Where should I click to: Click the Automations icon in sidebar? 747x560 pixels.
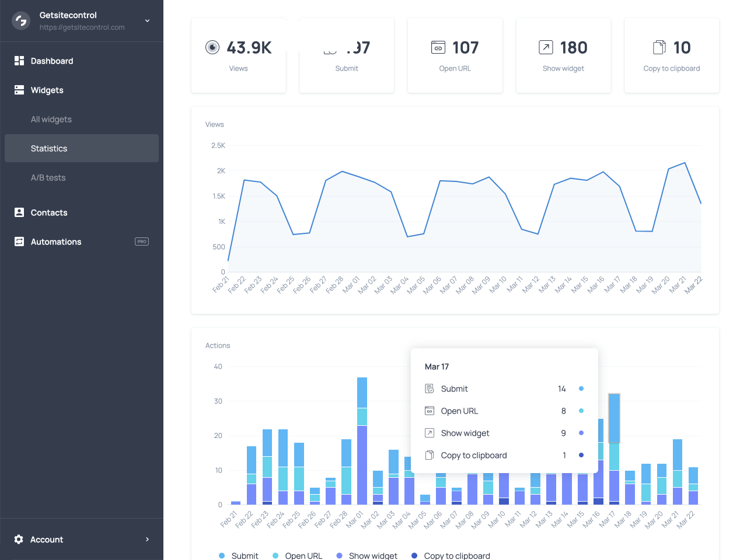[x=19, y=242]
